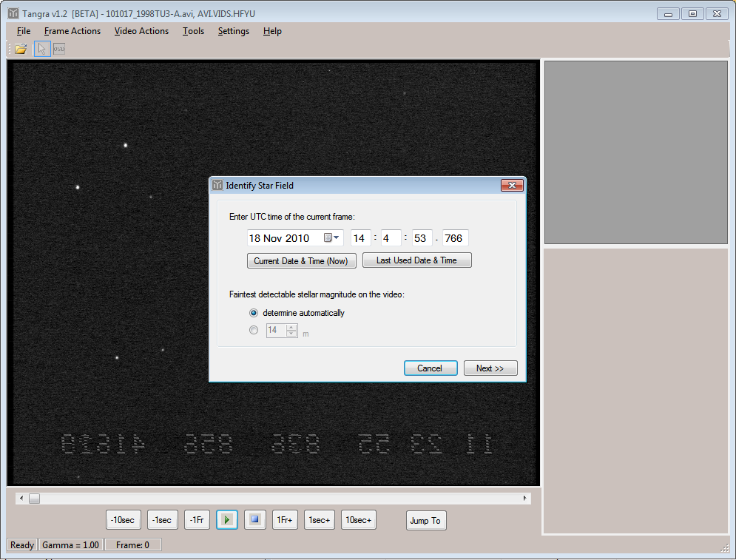The width and height of the screenshot is (736, 560).
Task: Click Next >> to continue
Action: (490, 368)
